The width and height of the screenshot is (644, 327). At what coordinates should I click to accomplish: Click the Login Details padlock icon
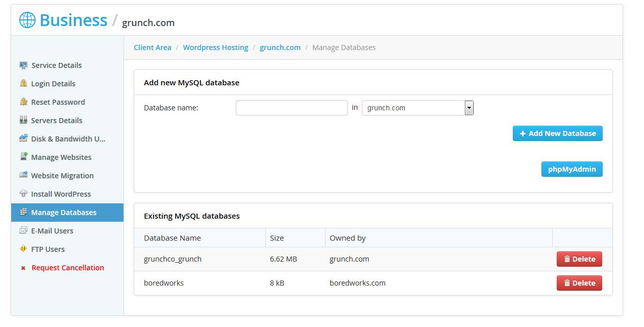[23, 83]
